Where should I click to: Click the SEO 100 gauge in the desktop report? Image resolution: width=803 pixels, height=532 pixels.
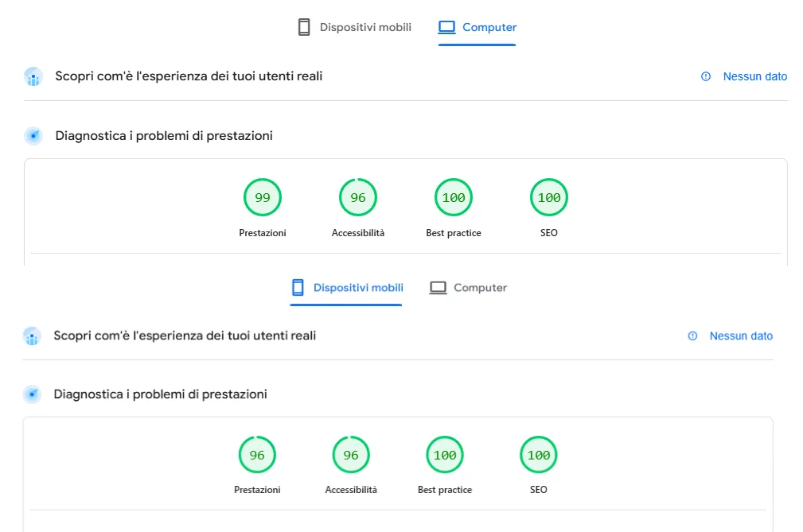coord(549,198)
